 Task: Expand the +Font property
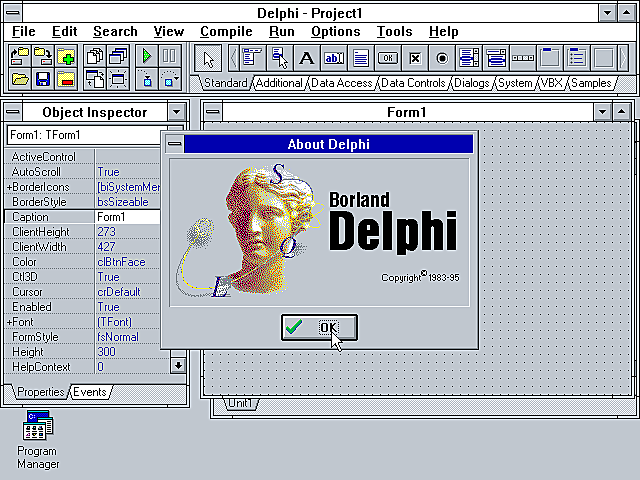tap(9, 322)
